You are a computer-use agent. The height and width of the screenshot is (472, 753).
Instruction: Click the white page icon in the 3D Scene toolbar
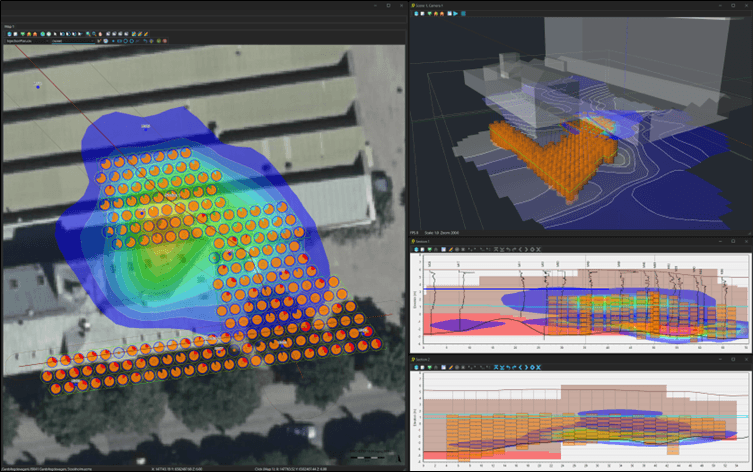[x=423, y=13]
